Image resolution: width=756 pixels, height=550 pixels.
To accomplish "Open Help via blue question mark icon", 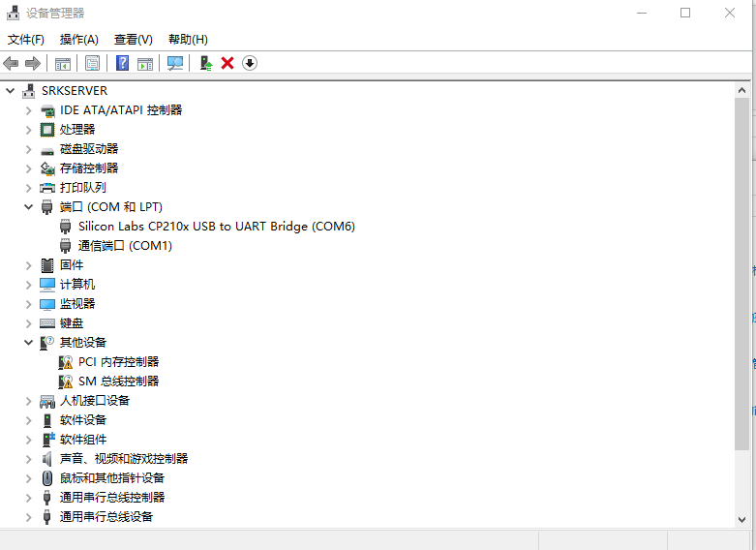I will coord(123,63).
